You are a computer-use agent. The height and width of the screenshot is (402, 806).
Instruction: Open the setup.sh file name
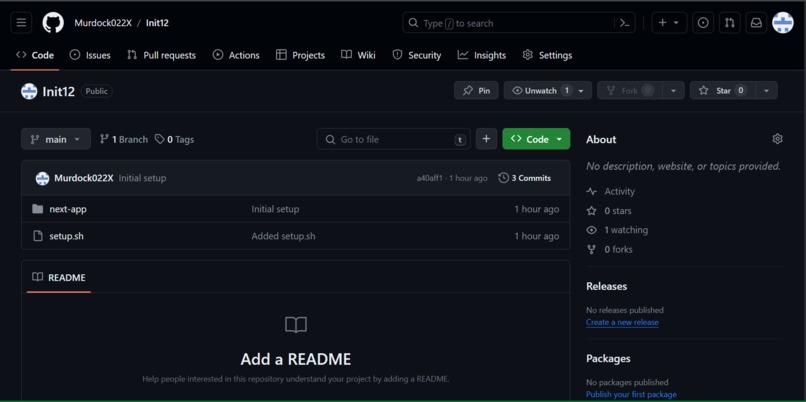(66, 236)
